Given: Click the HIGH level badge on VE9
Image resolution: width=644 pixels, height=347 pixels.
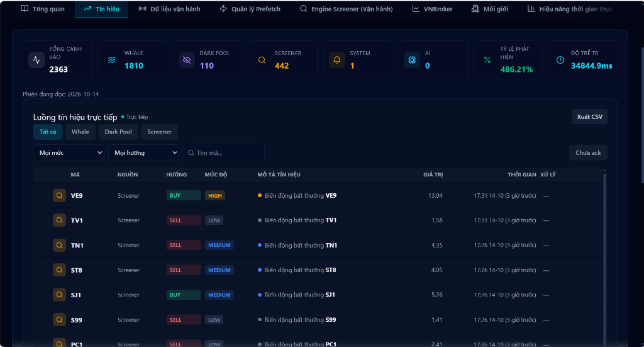Looking at the screenshot, I should 215,196.
